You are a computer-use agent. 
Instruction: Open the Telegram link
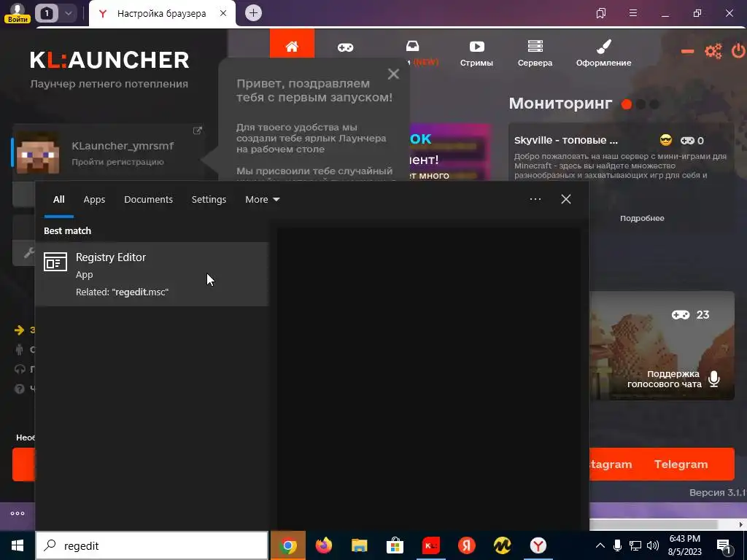click(x=681, y=464)
